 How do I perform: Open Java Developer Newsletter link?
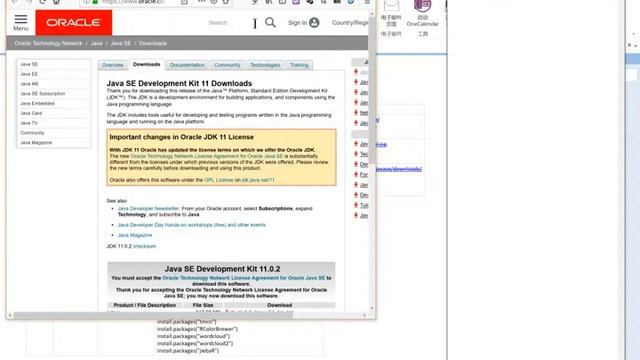pyautogui.click(x=149, y=209)
